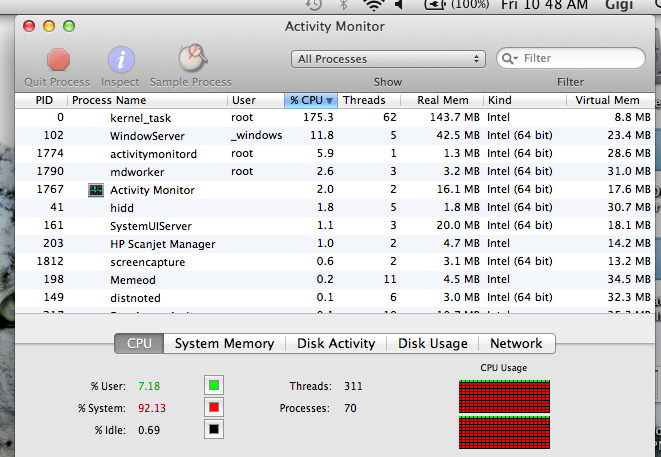Click the upper CPU Usage graph
This screenshot has width=661, height=457.
tap(504, 396)
